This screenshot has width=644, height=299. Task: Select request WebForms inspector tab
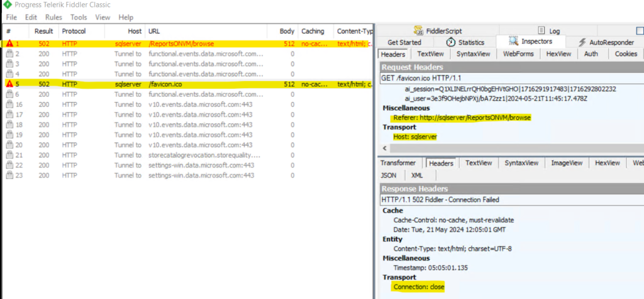[518, 54]
